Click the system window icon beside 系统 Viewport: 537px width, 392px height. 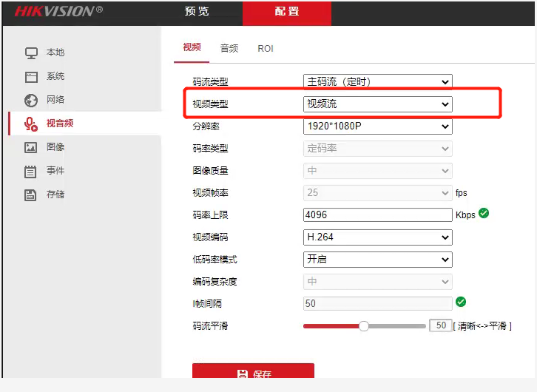pyautogui.click(x=31, y=77)
